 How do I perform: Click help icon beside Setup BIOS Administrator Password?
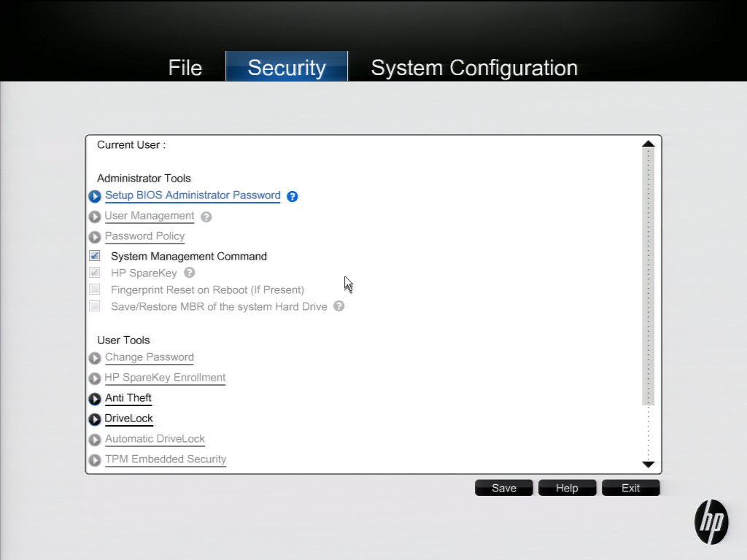click(293, 196)
